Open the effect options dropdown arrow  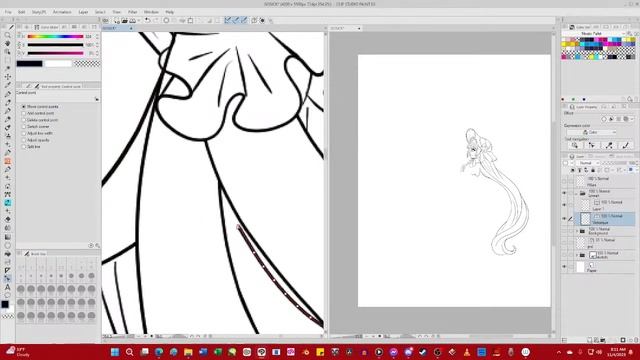point(632,119)
